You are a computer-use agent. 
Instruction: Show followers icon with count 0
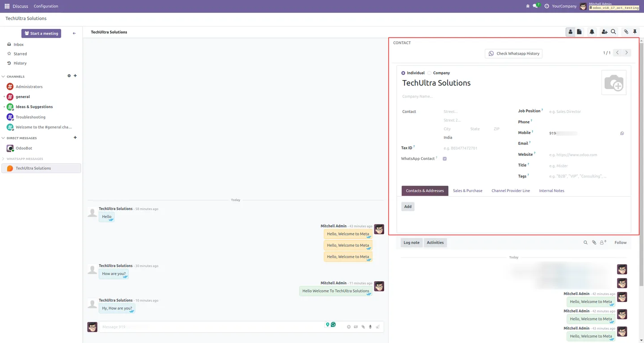coord(603,243)
